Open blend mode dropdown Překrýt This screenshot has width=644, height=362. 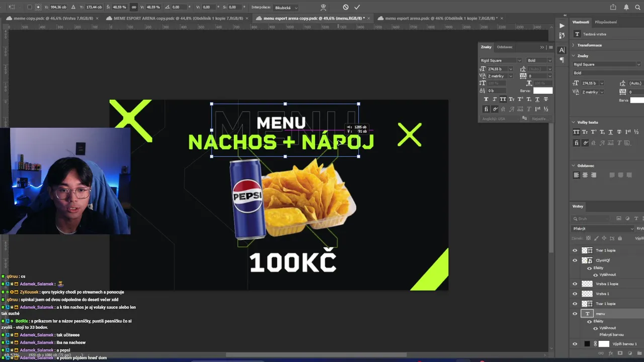click(x=603, y=229)
